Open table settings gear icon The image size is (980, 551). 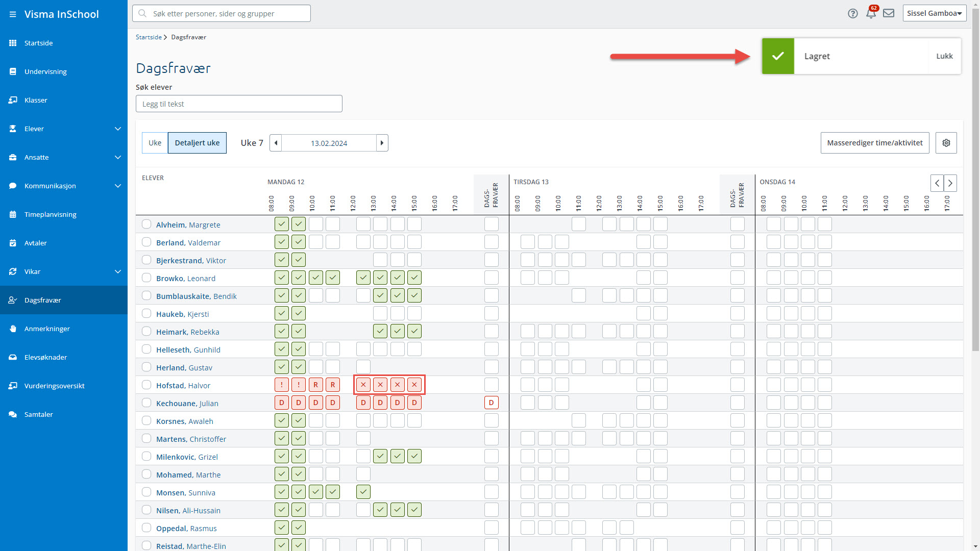click(x=946, y=143)
